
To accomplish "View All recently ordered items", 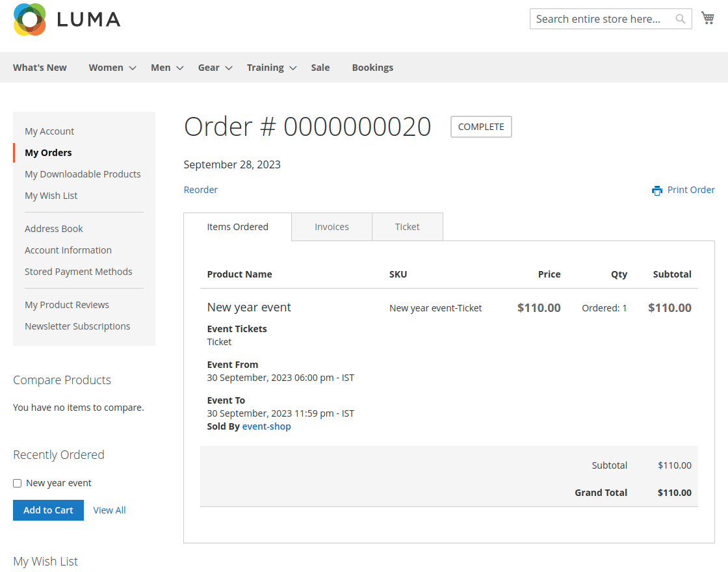I will [109, 510].
